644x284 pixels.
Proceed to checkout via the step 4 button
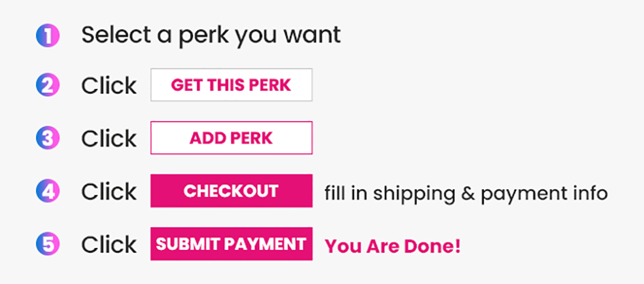pos(231,191)
